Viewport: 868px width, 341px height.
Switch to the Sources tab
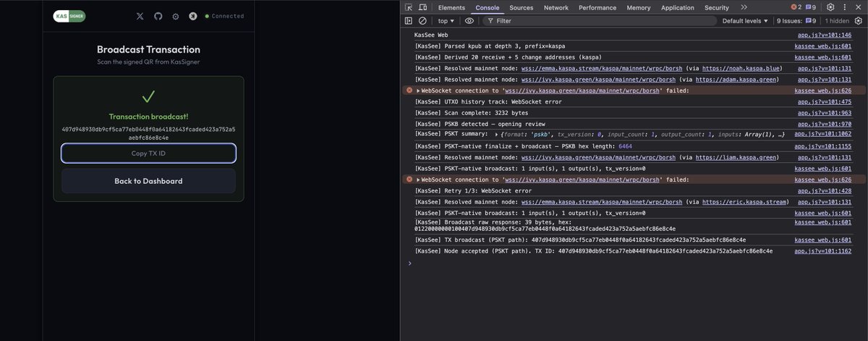coord(521,7)
